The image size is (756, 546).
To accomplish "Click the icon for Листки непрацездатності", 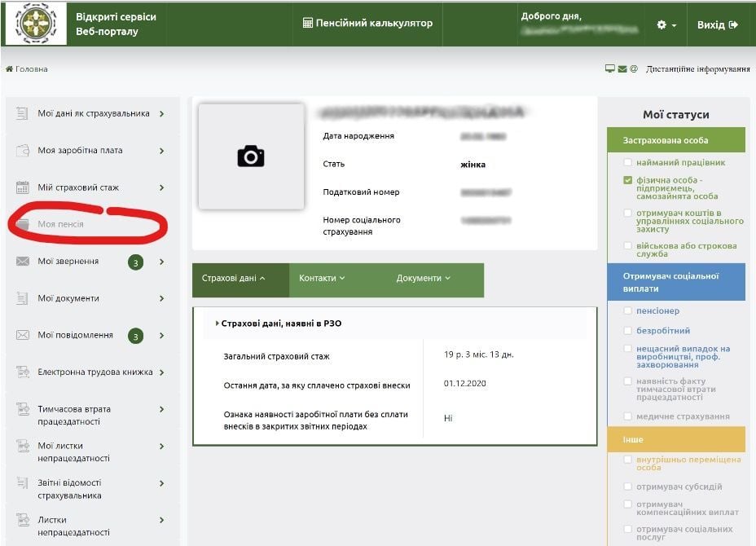I will coord(23,519).
